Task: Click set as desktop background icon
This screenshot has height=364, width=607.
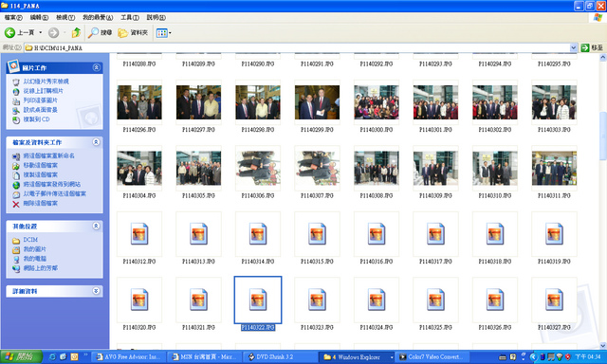Action: (x=16, y=111)
